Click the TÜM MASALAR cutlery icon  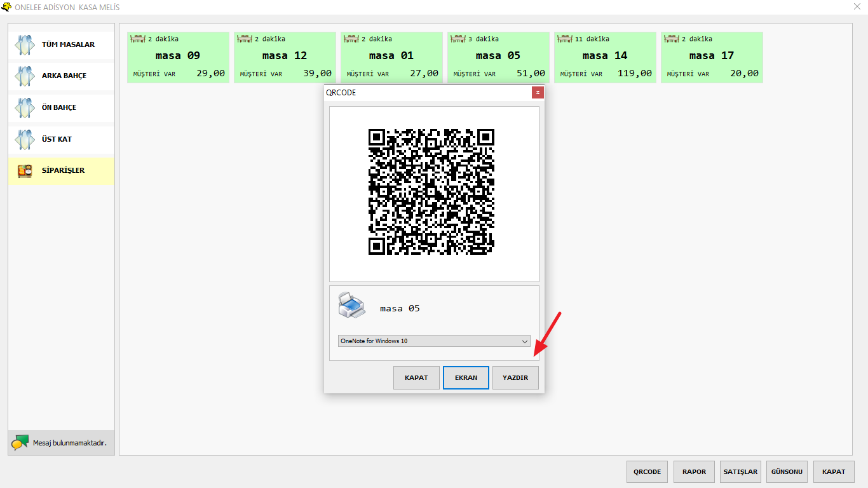[25, 45]
